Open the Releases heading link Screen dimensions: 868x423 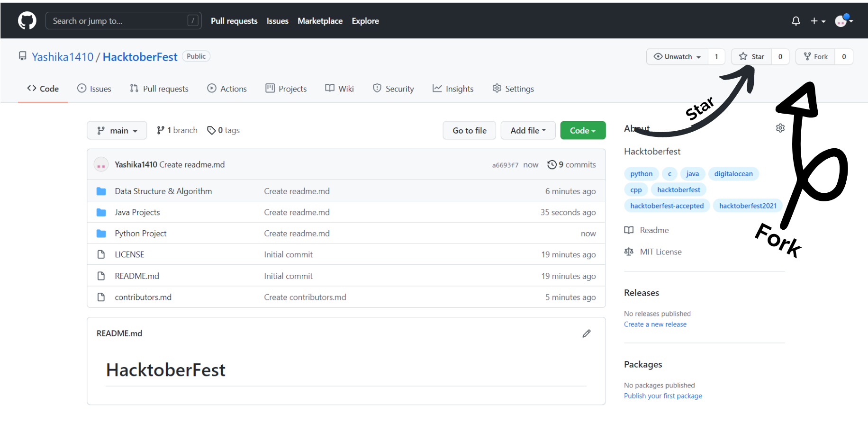[x=642, y=293]
